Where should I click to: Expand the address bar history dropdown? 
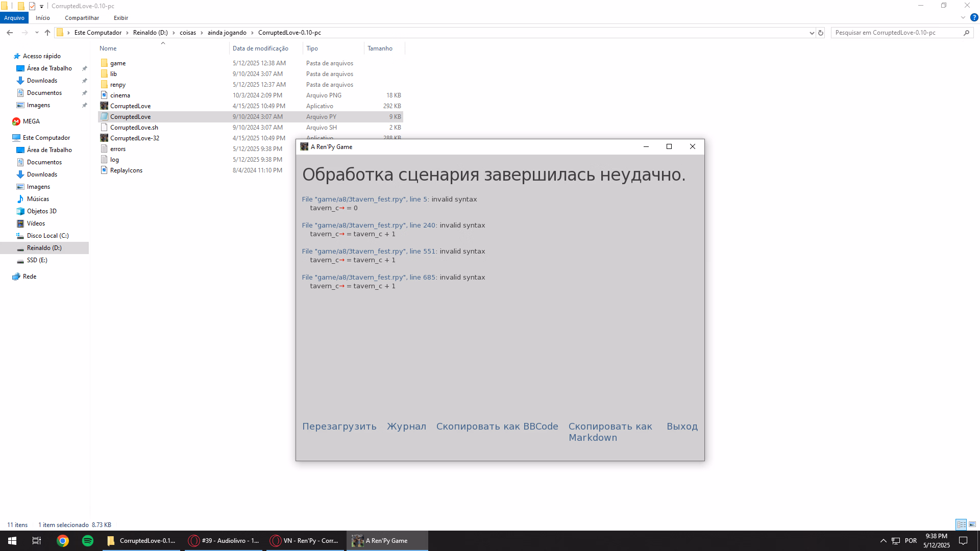click(812, 33)
